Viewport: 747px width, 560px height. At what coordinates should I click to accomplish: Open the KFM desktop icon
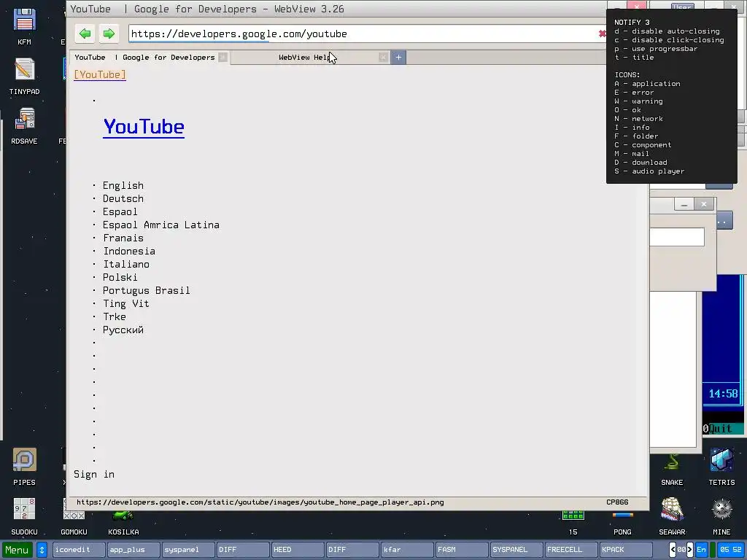tap(24, 27)
